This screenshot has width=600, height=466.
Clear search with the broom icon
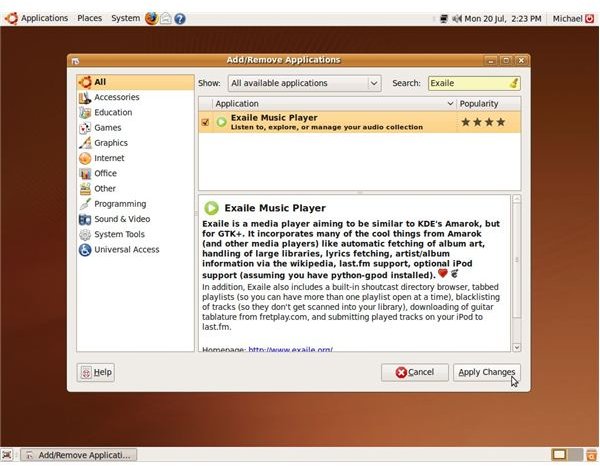coord(514,83)
